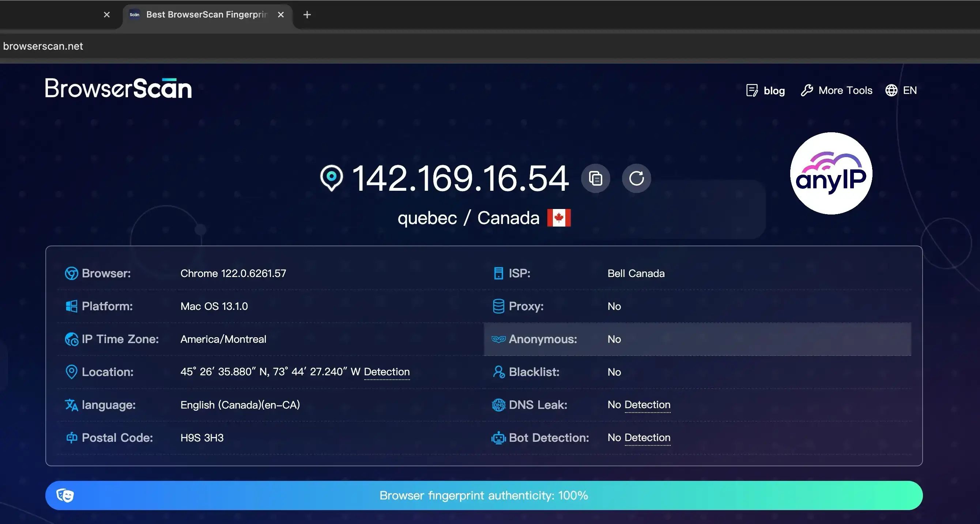Viewport: 980px width, 524px height.
Task: Click the Bot Detection robot icon
Action: click(498, 438)
